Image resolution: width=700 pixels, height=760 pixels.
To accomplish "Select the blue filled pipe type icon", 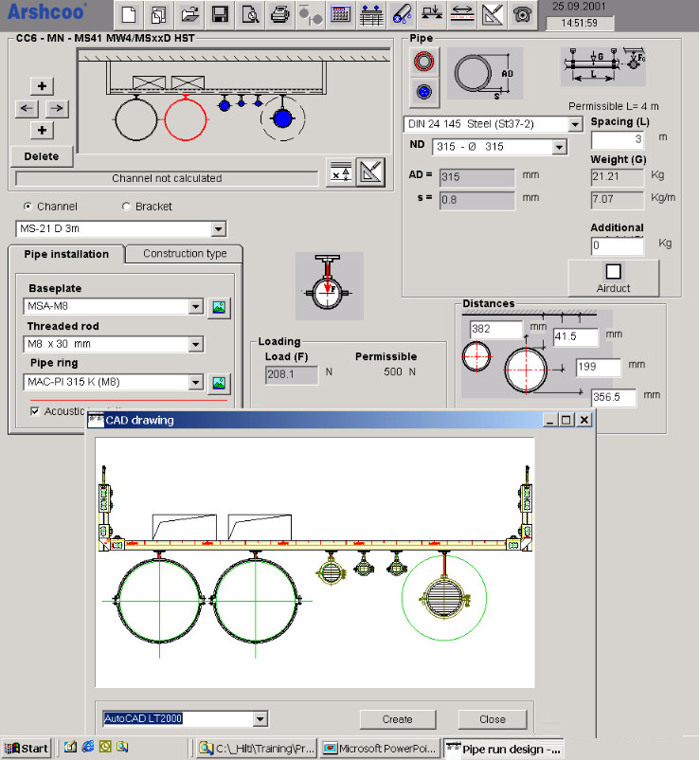I will 423,92.
